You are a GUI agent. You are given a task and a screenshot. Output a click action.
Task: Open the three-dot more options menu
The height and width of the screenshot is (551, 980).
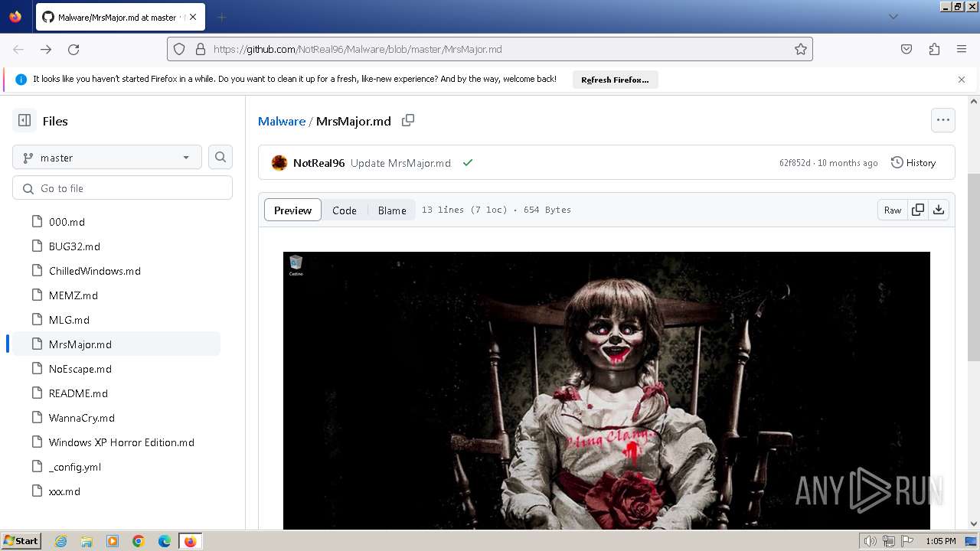[943, 120]
